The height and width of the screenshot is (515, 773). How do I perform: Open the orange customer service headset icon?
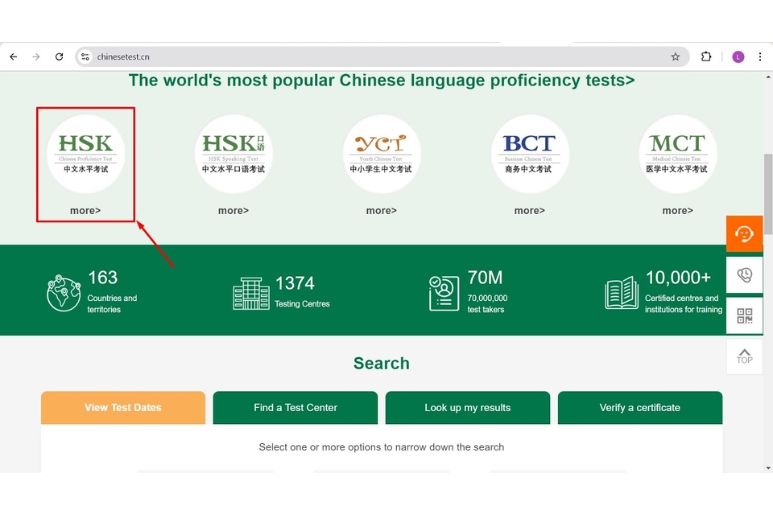(x=744, y=234)
